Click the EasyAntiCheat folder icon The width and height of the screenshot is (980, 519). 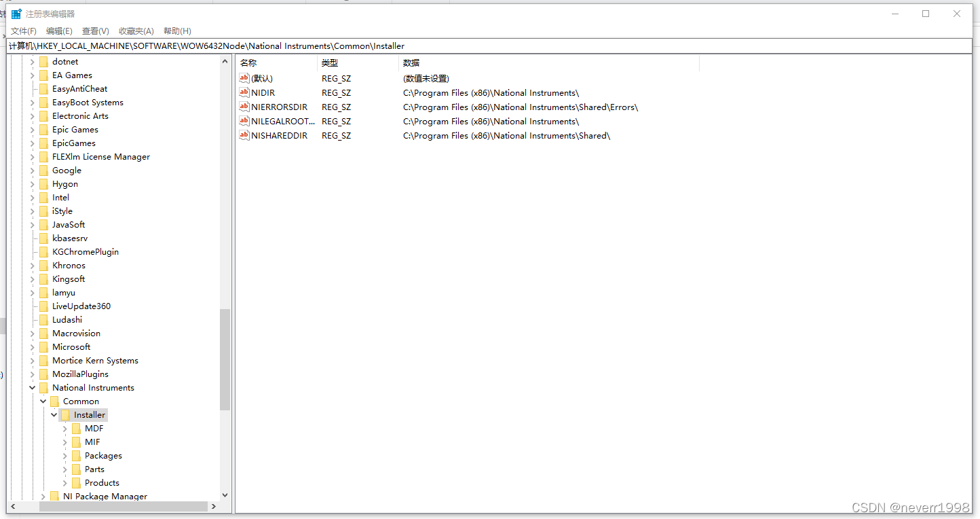44,89
